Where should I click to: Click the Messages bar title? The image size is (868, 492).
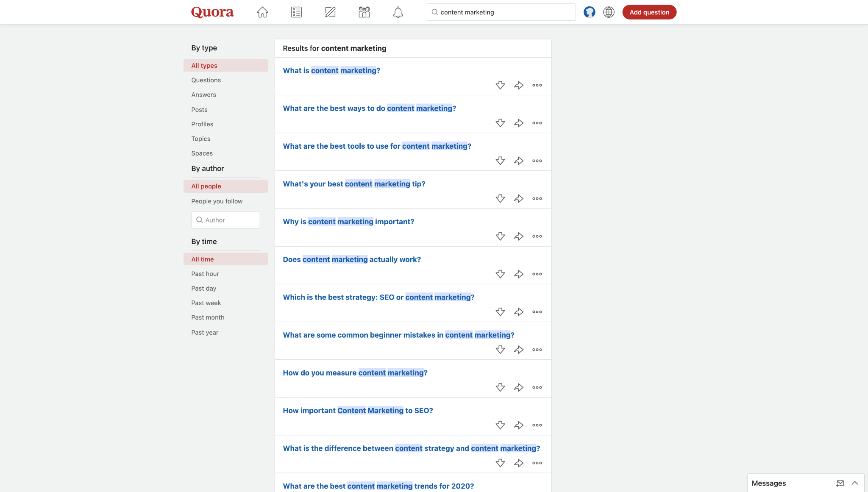768,483
